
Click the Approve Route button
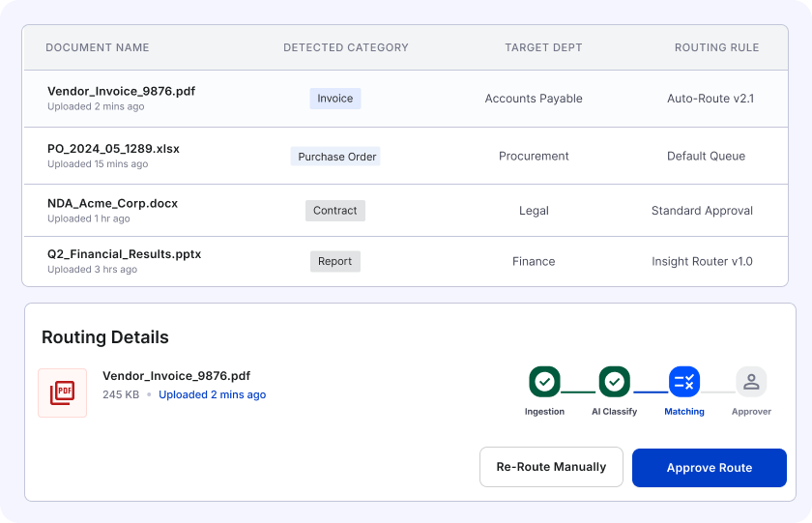tap(709, 468)
